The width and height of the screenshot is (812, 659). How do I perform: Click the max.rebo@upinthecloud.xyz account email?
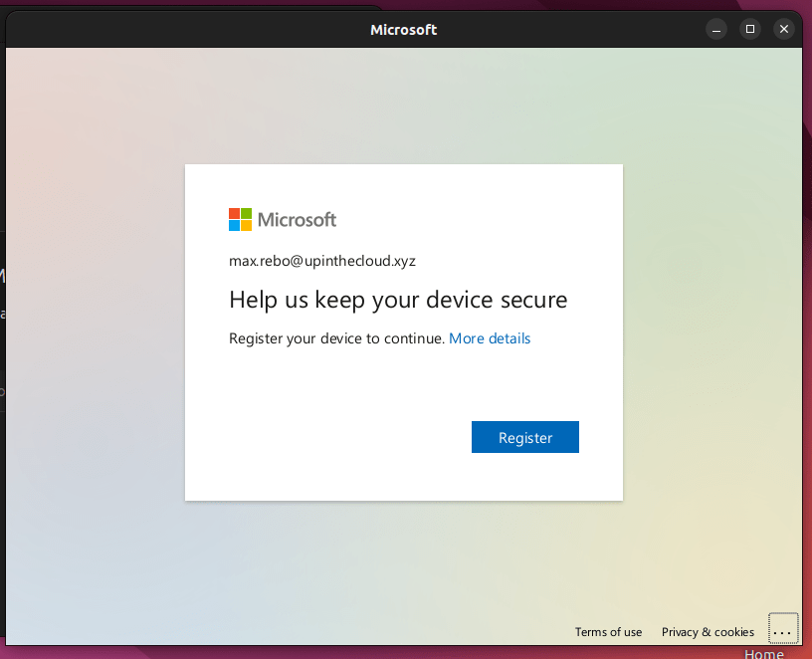point(322,261)
